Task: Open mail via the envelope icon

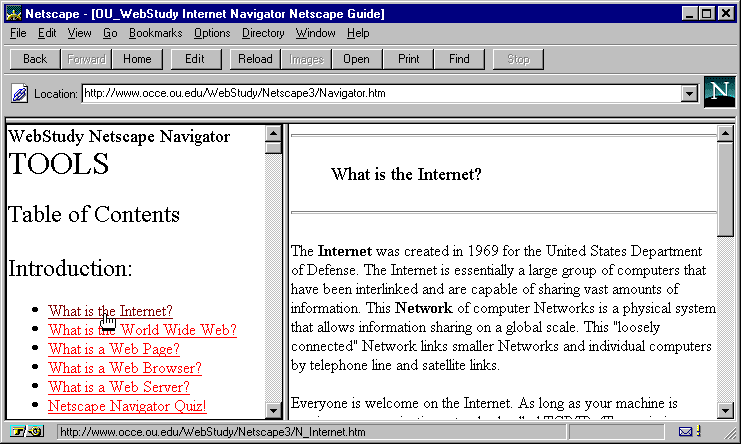Action: 686,432
